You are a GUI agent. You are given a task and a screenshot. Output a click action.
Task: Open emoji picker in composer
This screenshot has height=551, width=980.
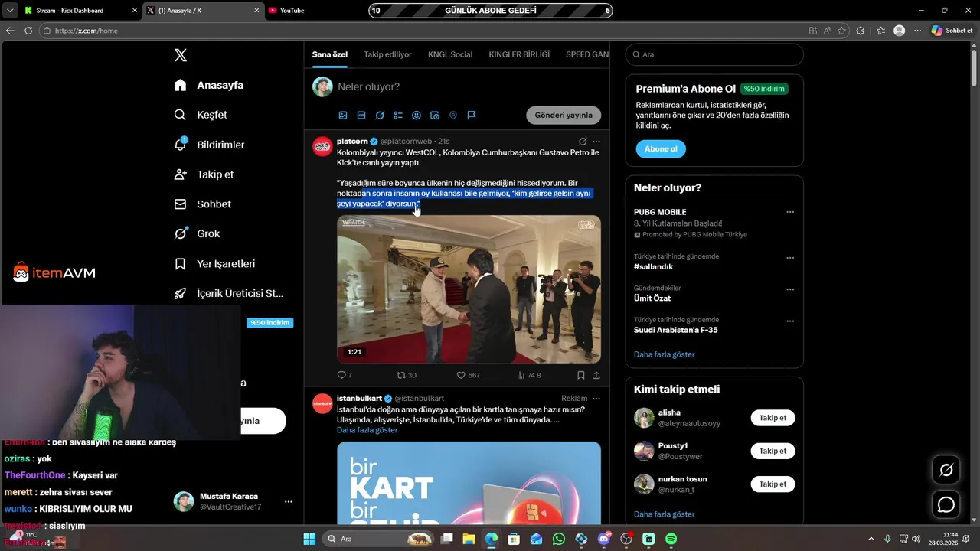pos(416,116)
